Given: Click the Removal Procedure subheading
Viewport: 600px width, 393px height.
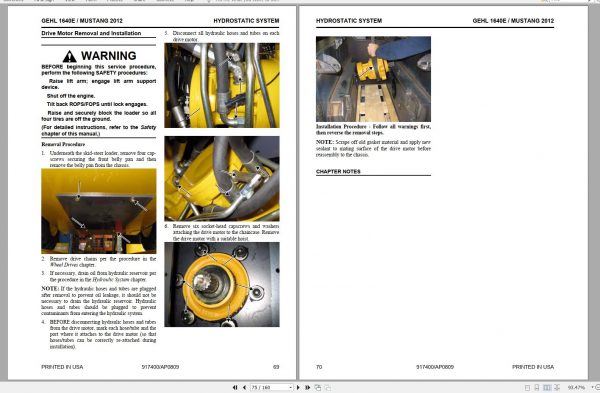Looking at the screenshot, I should tap(63, 144).
